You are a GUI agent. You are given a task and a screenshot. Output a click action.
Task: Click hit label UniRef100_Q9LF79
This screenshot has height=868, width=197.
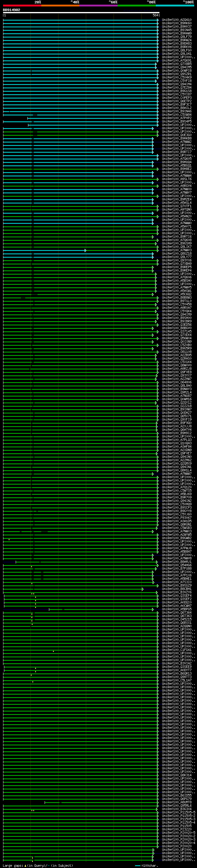click(177, 37)
